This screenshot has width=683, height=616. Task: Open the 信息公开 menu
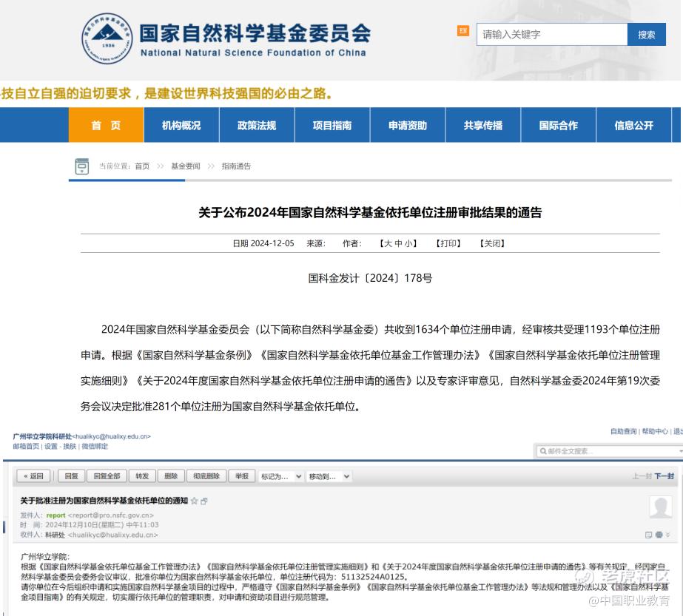pos(633,126)
